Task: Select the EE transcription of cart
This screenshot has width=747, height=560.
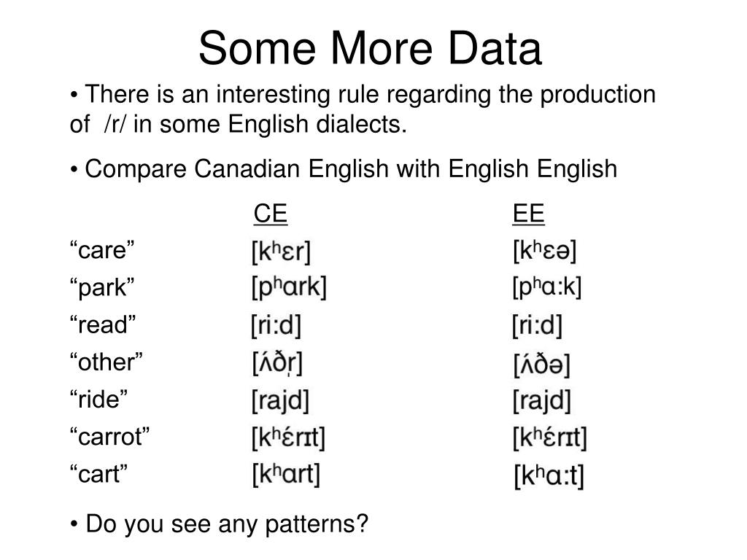Action: click(549, 475)
